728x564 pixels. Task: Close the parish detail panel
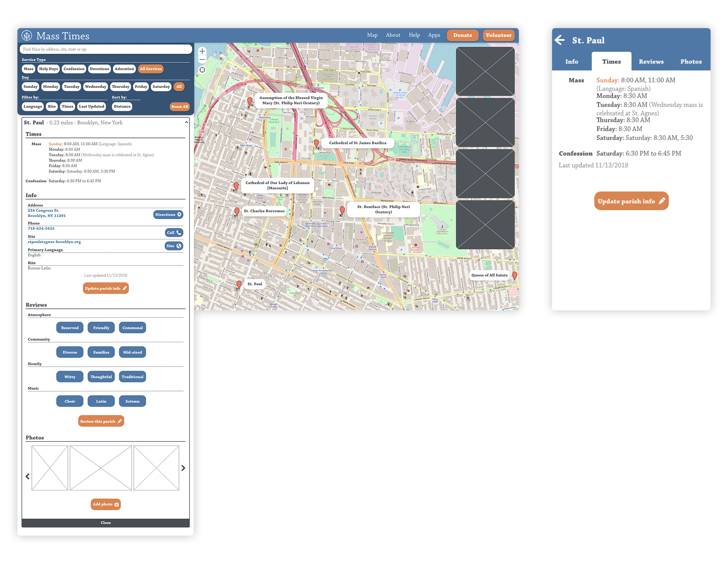pos(106,523)
